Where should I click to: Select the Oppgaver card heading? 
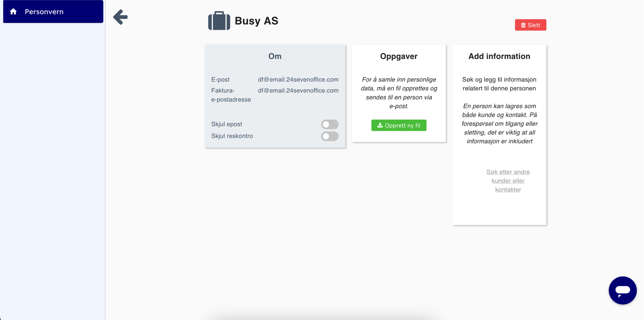(399, 56)
